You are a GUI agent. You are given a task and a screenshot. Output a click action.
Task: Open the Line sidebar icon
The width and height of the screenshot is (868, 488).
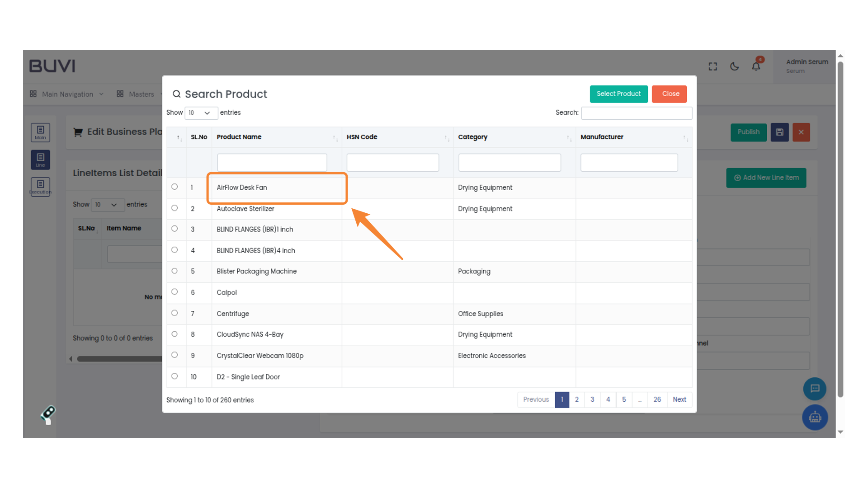40,160
